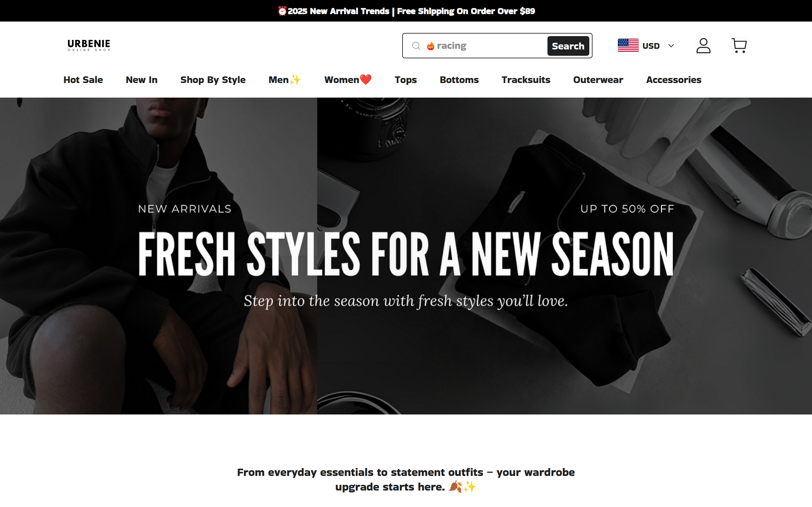This screenshot has height=507, width=812.
Task: Click the free shipping announcement banner
Action: (406, 11)
